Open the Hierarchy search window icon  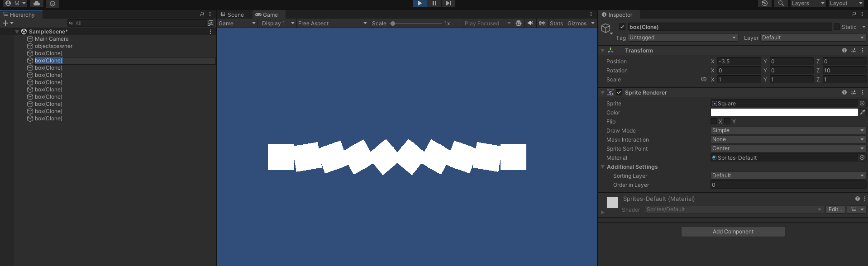(x=210, y=23)
